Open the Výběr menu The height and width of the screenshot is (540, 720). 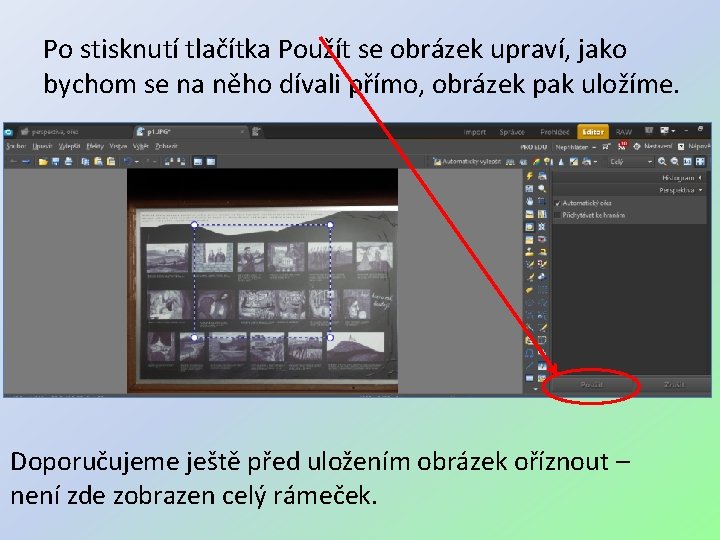click(x=141, y=146)
